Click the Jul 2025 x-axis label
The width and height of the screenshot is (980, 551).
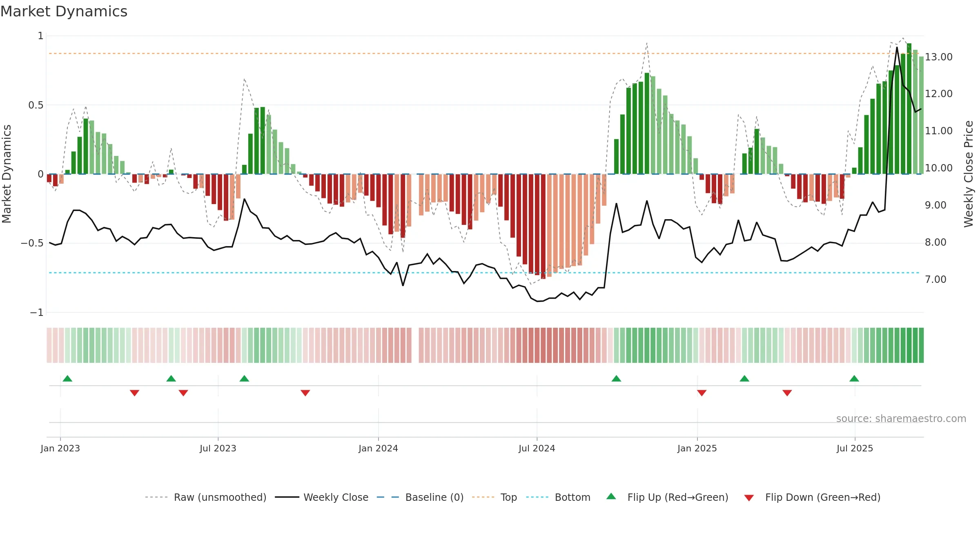(x=855, y=448)
